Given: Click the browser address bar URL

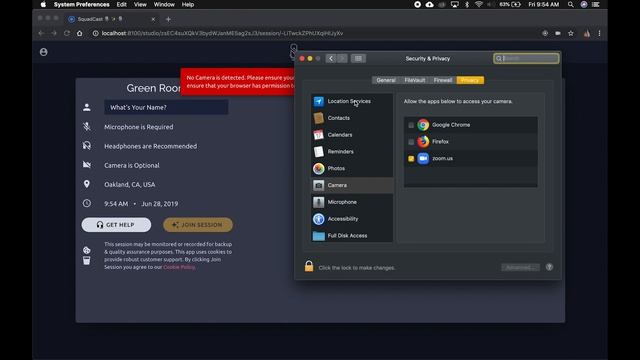Looking at the screenshot, I should 222,33.
